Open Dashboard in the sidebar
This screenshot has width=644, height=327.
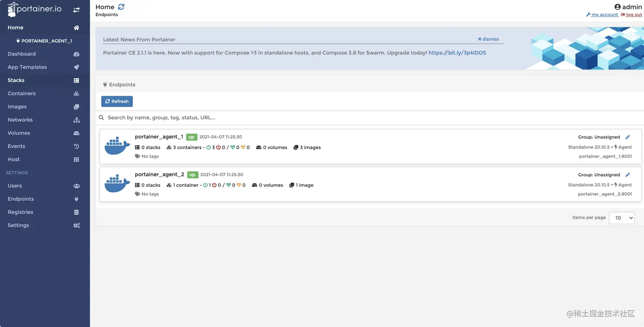(22, 54)
